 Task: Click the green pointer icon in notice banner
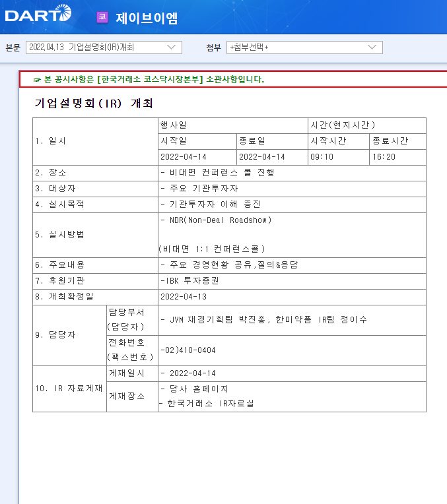[37, 80]
